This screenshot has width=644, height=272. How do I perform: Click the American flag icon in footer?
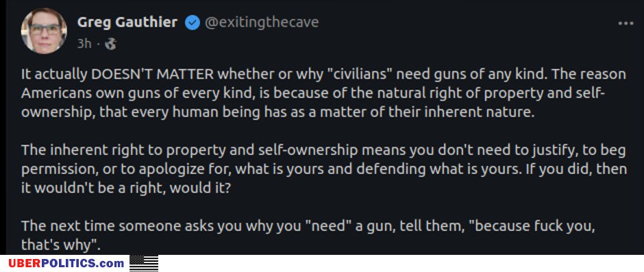(x=144, y=263)
